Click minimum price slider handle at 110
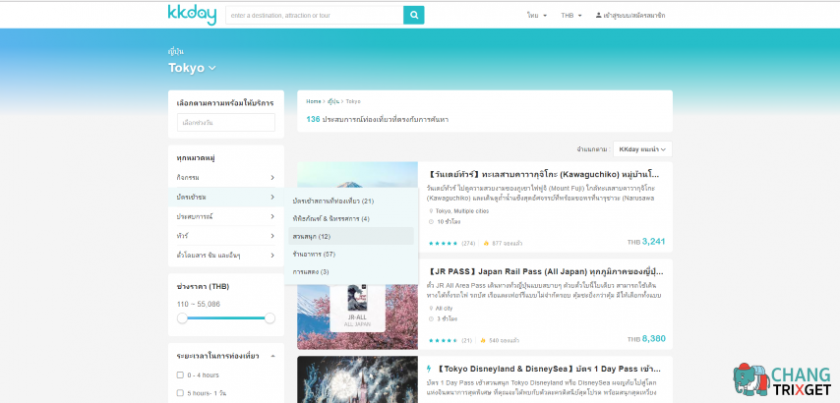 (x=182, y=318)
